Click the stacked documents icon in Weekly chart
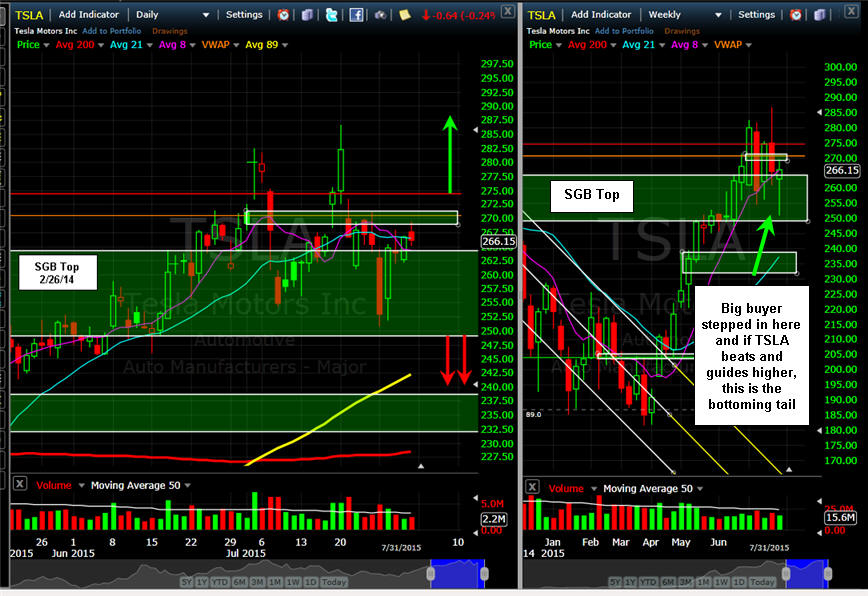The width and height of the screenshot is (868, 596). point(819,15)
